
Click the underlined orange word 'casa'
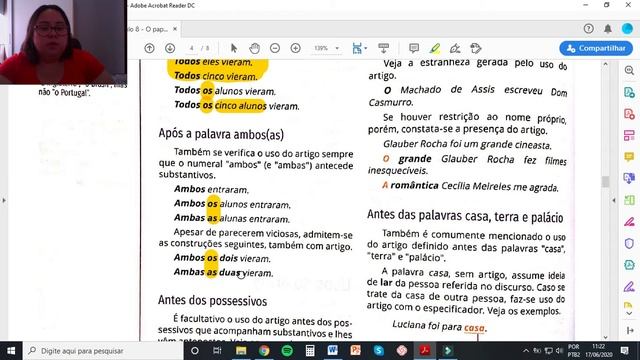point(474,327)
